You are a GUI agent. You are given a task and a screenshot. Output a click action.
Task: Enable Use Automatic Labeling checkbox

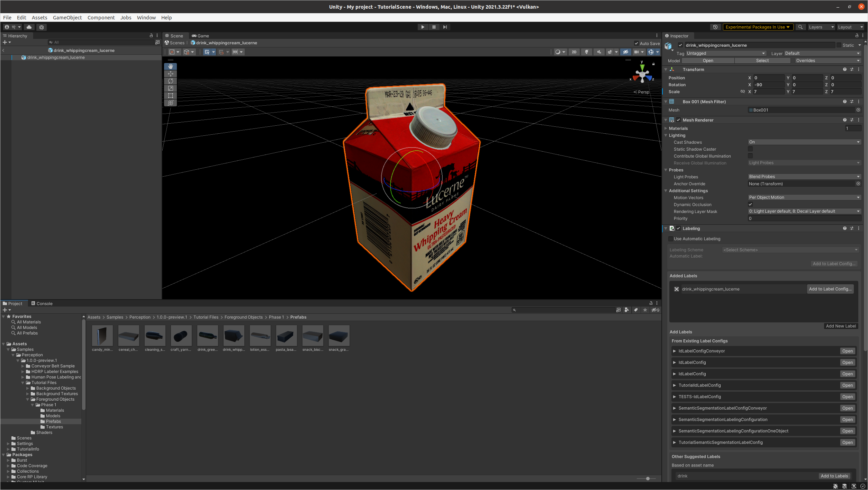(671, 239)
